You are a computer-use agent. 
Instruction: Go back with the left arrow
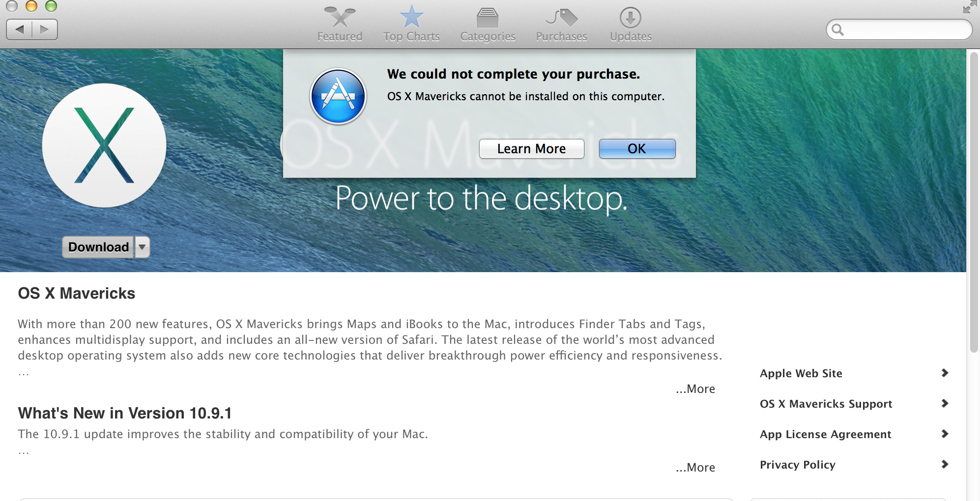tap(19, 29)
